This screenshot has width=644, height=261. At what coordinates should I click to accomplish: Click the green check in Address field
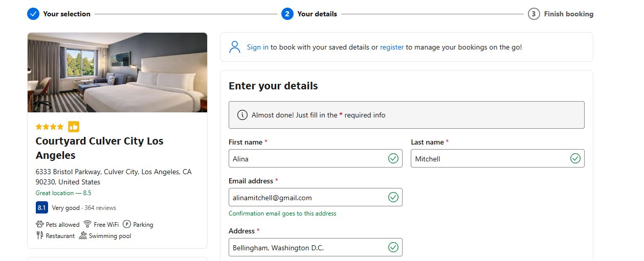393,247
